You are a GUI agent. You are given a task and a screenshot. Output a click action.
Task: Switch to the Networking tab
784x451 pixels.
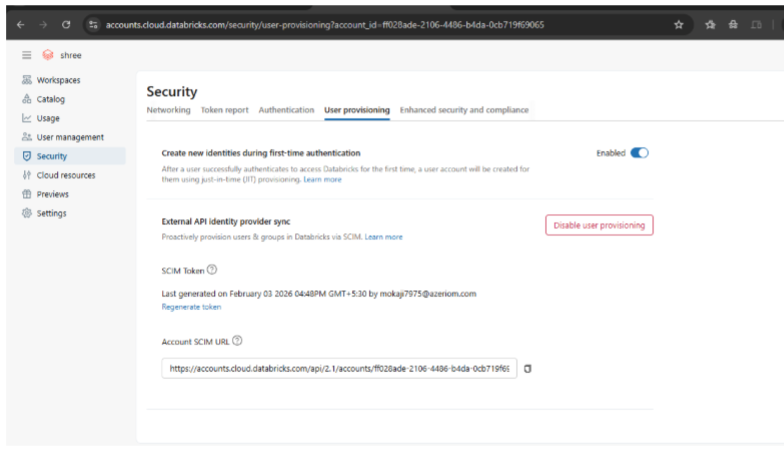(168, 110)
